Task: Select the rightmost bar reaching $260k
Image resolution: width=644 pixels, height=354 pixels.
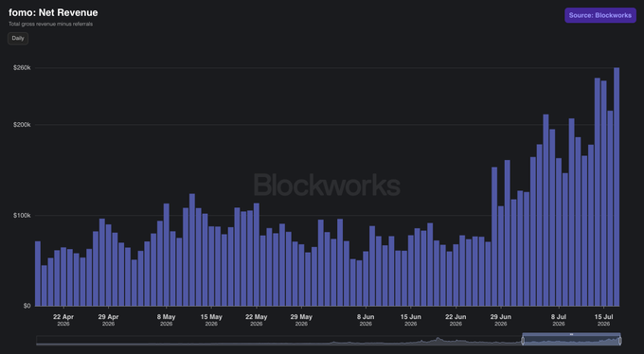Action: 617,186
